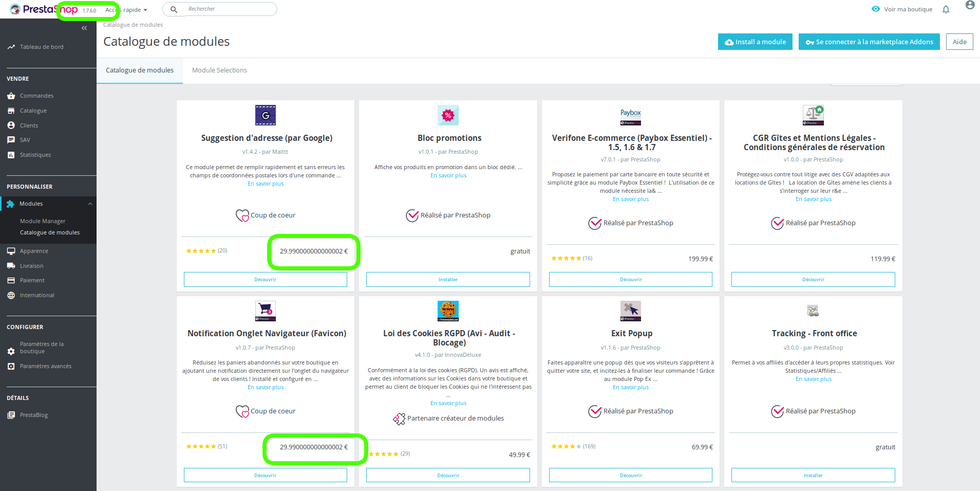Collapse the sidebar with double-chevron icon

coord(84,28)
